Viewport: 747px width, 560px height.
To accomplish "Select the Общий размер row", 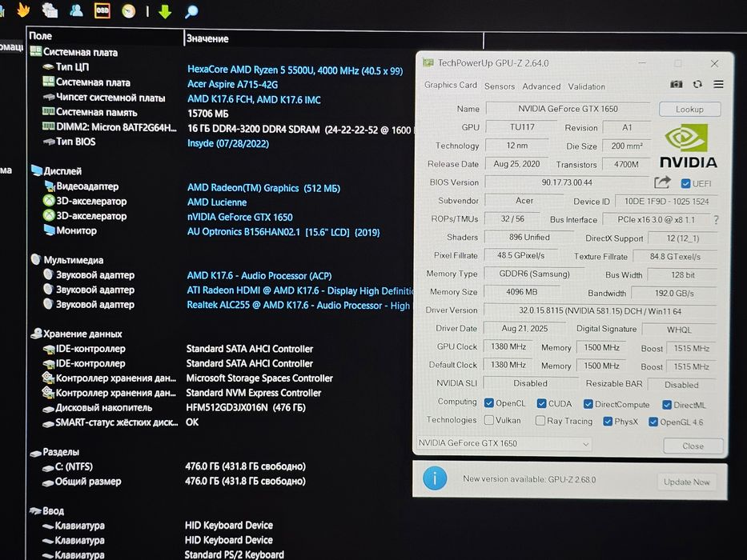I will [174, 482].
